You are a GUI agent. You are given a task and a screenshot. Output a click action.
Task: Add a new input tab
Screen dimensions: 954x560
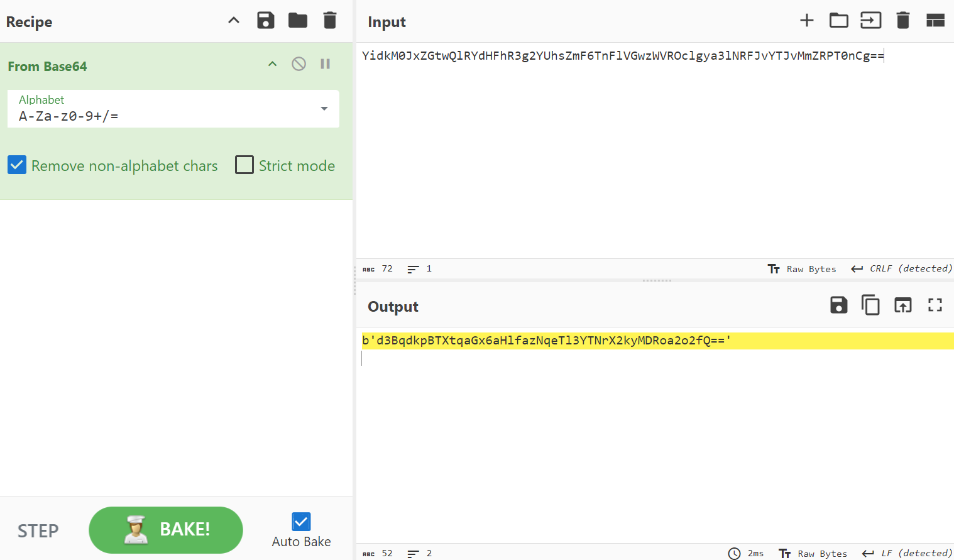click(x=806, y=21)
